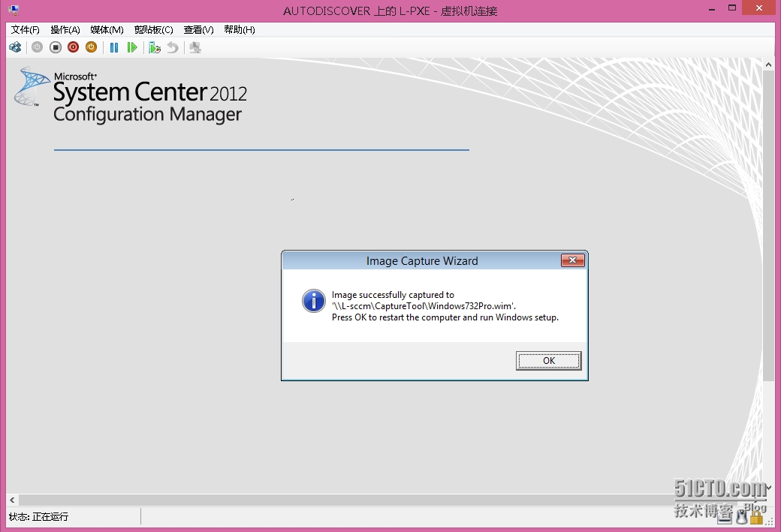
Task: Click the red Shut Down icon
Action: [x=74, y=47]
